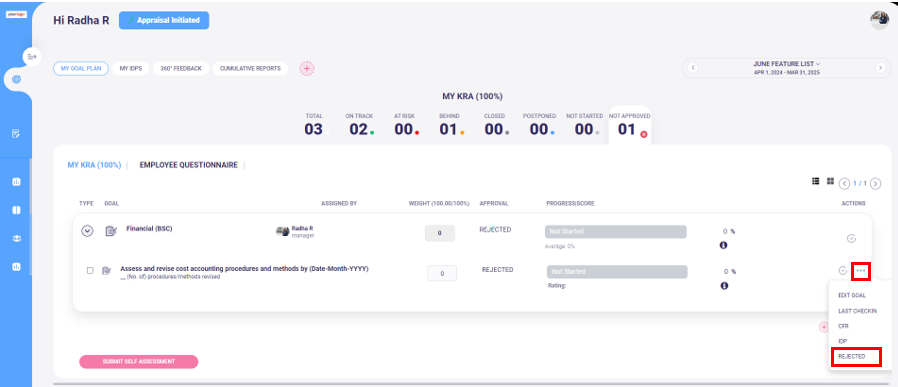Expand the sidebar with the arrow icon
Viewport: 898px width, 387px height.
point(32,56)
